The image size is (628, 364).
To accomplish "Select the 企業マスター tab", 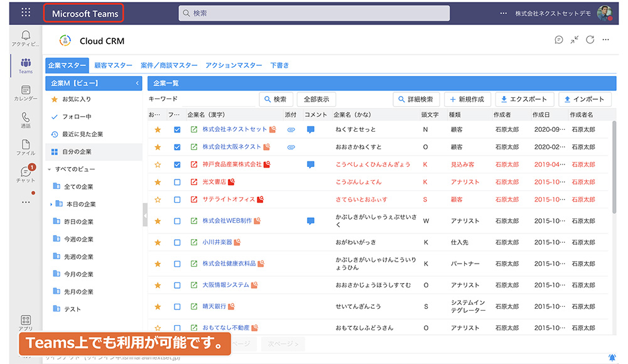I will [x=67, y=65].
